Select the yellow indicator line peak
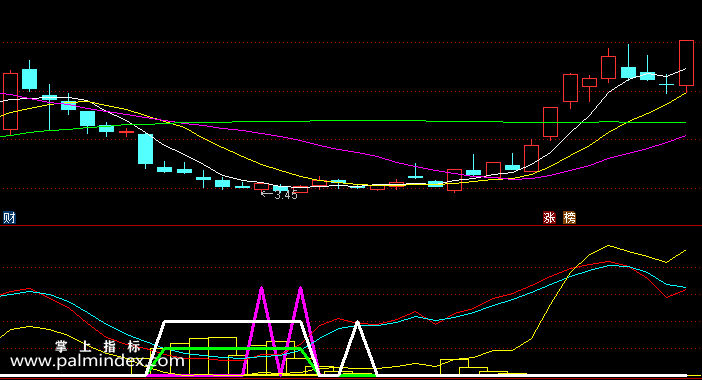The width and height of the screenshot is (702, 380). [608, 246]
